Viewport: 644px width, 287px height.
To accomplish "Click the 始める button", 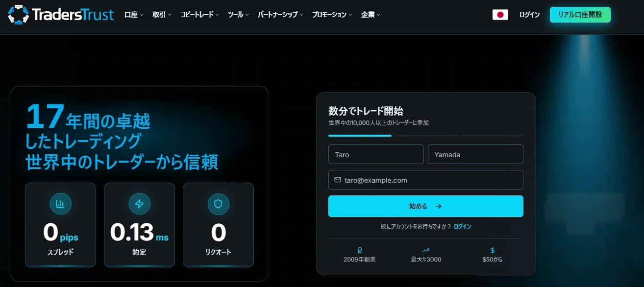I will 425,206.
